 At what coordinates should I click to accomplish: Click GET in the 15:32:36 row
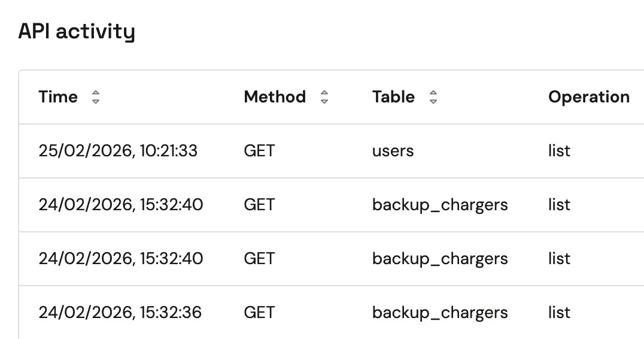pyautogui.click(x=259, y=313)
